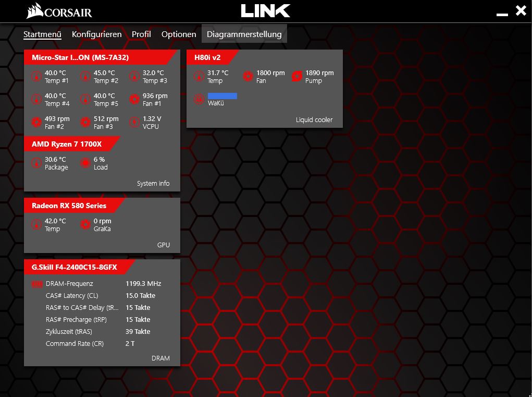Viewport: 532px width, 397px height.
Task: Click the VCPU voltage icon
Action: pyautogui.click(x=134, y=122)
